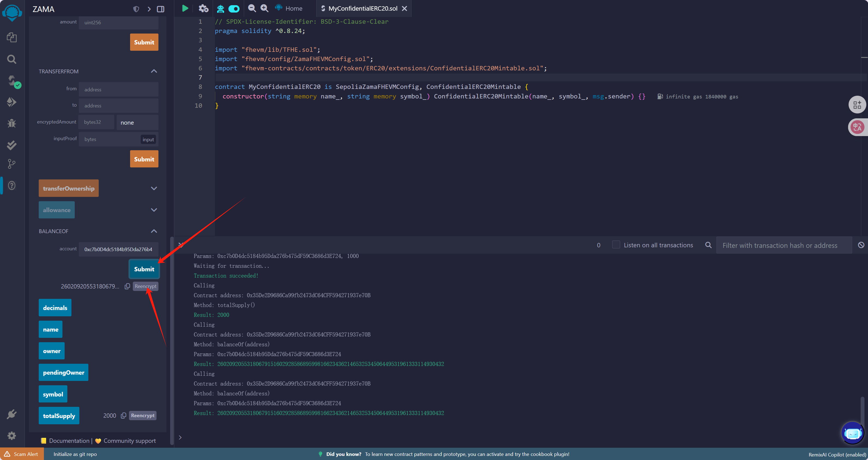Viewport: 868px width, 460px height.
Task: Open the Plugin manager plug icon
Action: [x=12, y=414]
